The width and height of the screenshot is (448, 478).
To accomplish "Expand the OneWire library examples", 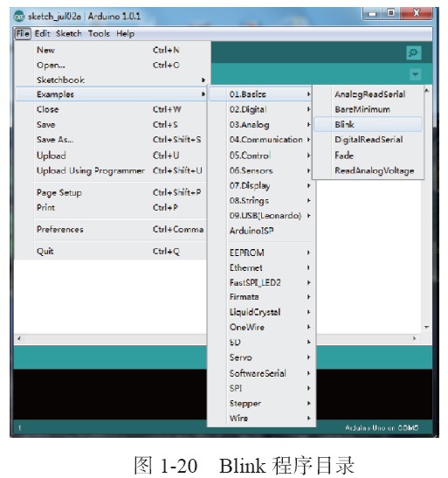I will 261,327.
